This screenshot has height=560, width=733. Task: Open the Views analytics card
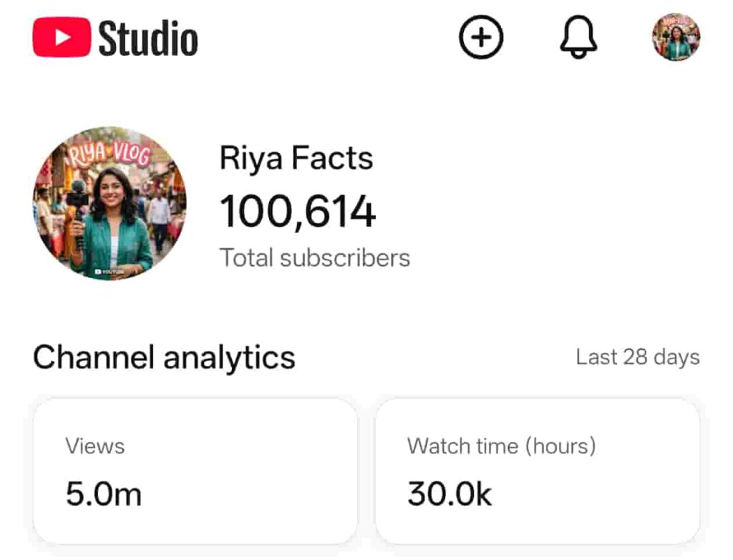click(195, 471)
